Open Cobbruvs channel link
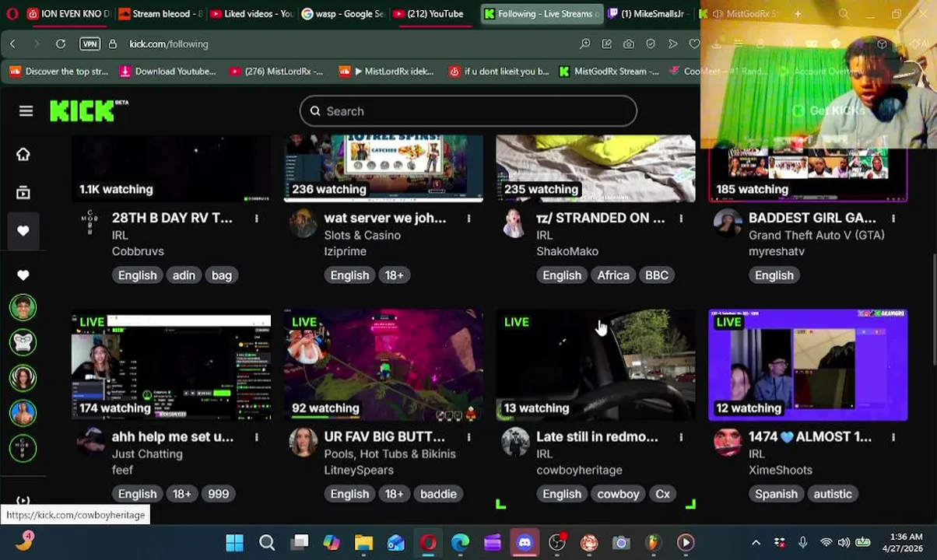Screen dimensions: 937x560 pos(138,251)
